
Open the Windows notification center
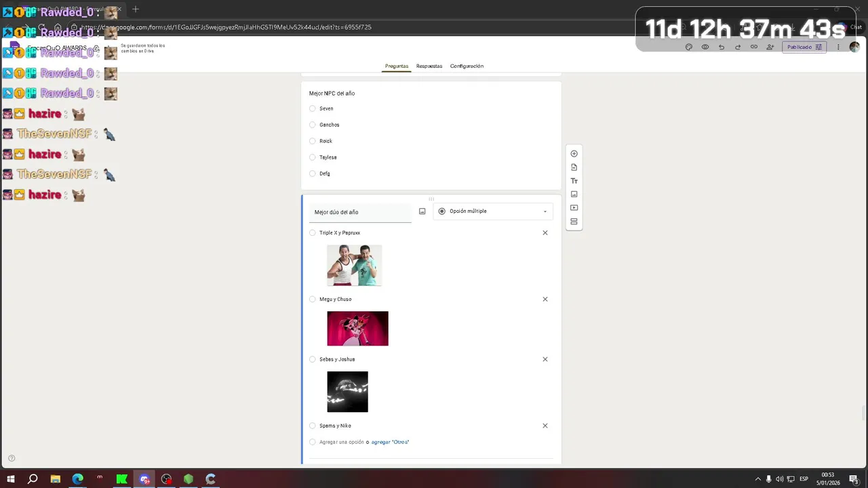click(854, 479)
